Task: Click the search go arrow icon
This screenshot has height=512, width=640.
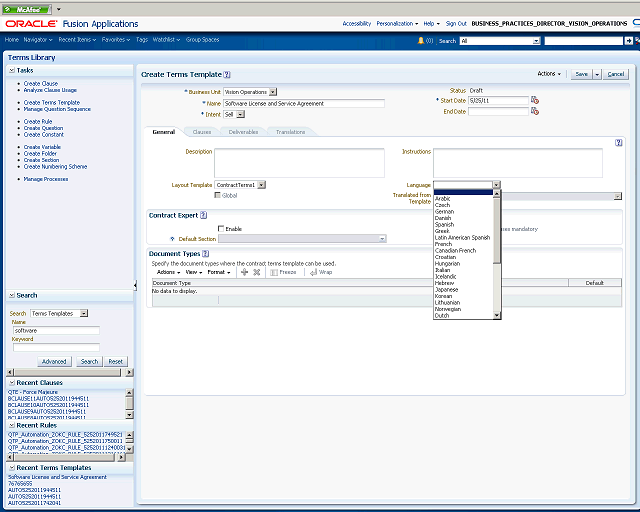Action: (628, 40)
